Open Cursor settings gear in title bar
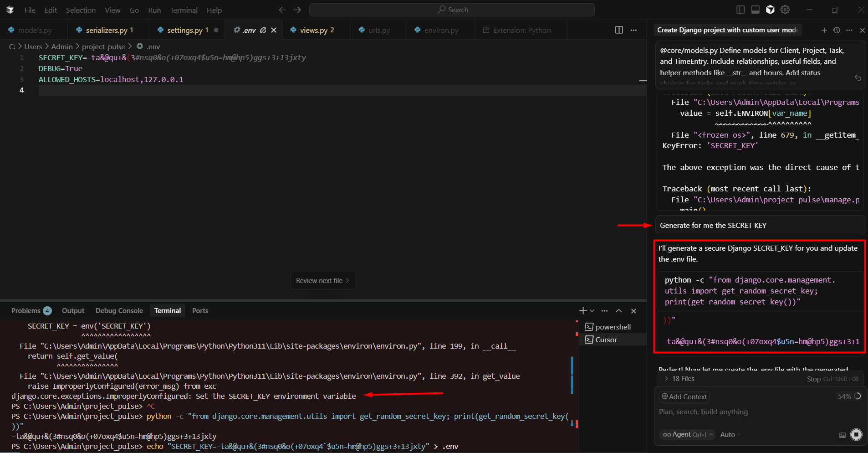Viewport: 868px width, 453px height. [785, 10]
